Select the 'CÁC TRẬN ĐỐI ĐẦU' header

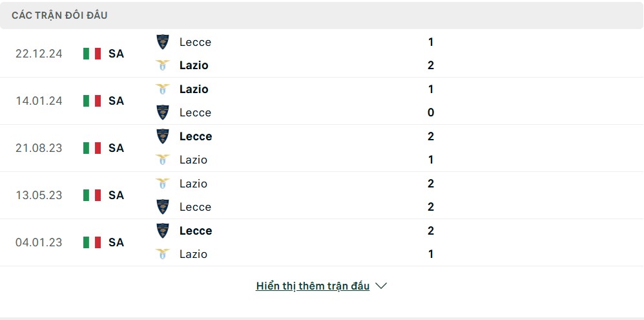click(x=59, y=16)
